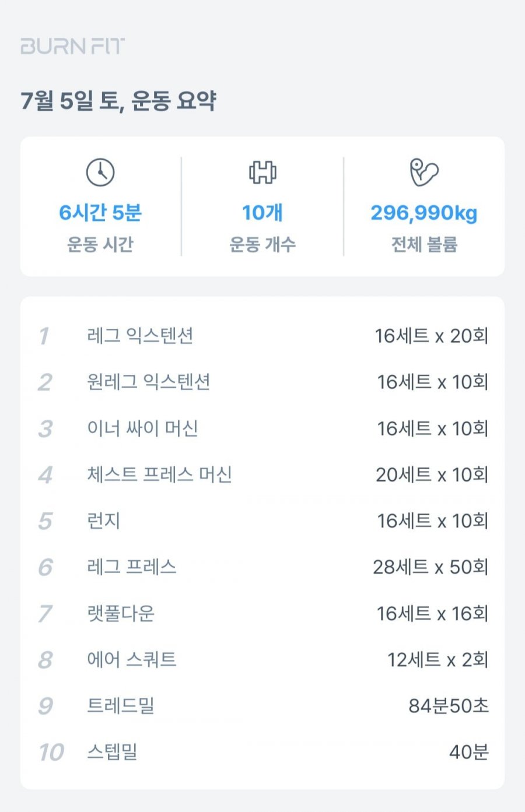The height and width of the screenshot is (812, 525).
Task: Select the 6시간 5분 workout time value
Action: coord(100,213)
